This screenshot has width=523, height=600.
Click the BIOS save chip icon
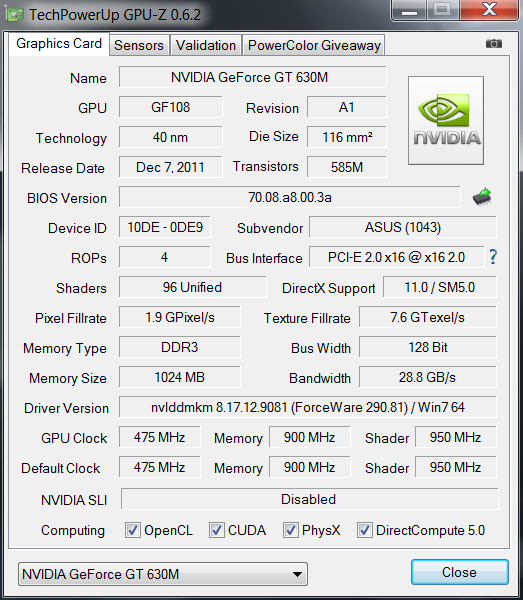coord(482,197)
